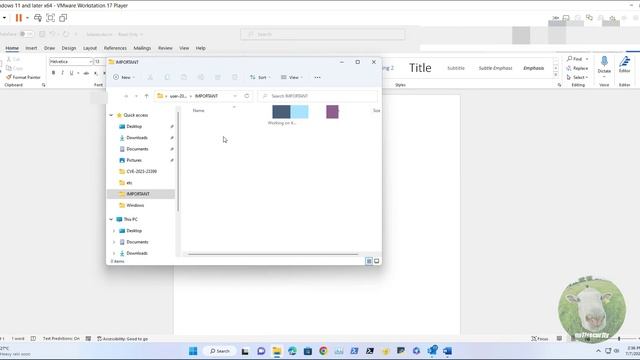Click Replace in Word Editing group
The height and width of the screenshot is (360, 640).
coord(577,68)
